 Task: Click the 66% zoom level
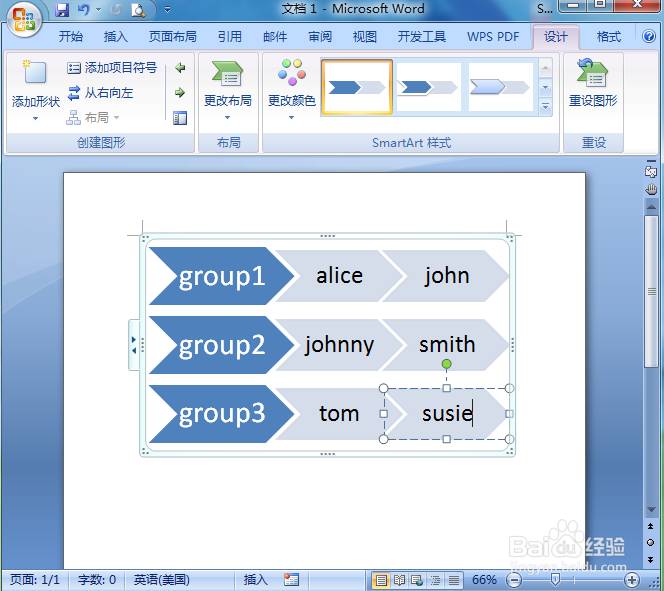tap(484, 580)
